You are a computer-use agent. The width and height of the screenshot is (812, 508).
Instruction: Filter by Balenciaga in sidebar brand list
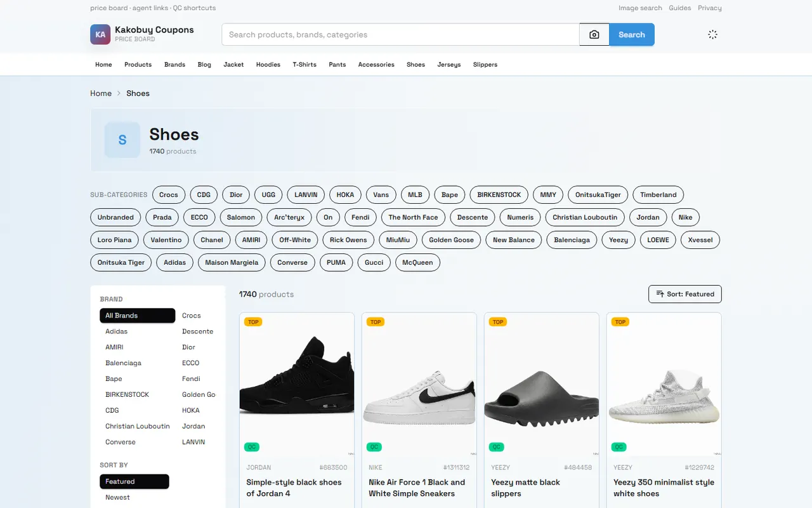click(124, 363)
